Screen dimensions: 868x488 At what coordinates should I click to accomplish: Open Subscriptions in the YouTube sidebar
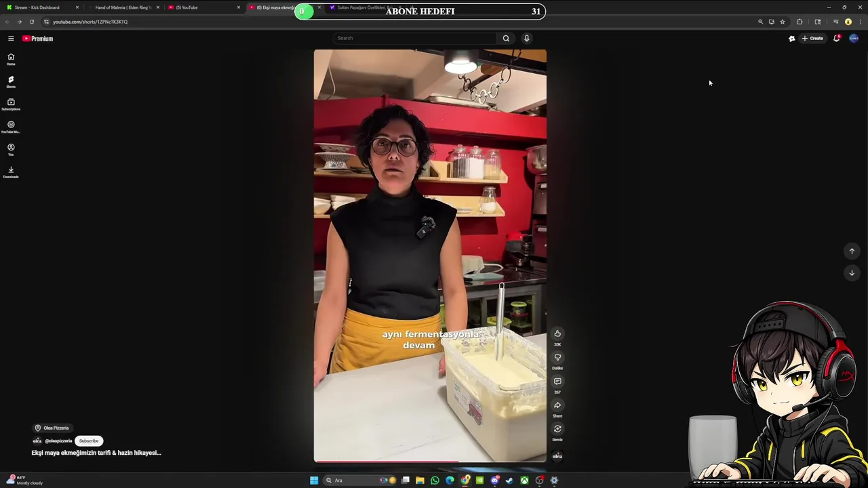tap(11, 104)
